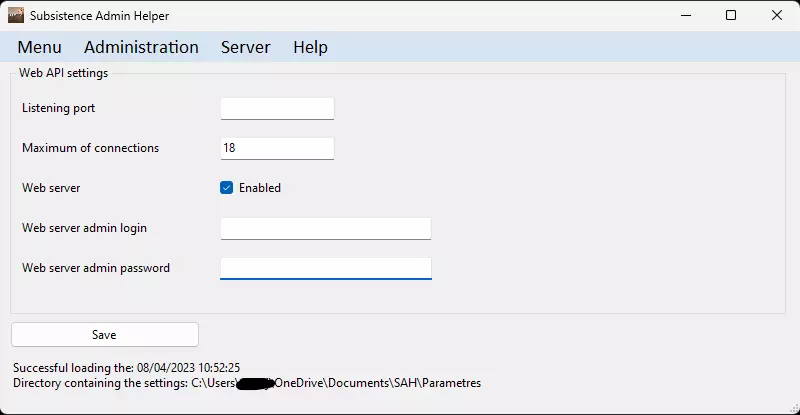The width and height of the screenshot is (800, 415).
Task: Click the Successful loading status message
Action: point(126,368)
